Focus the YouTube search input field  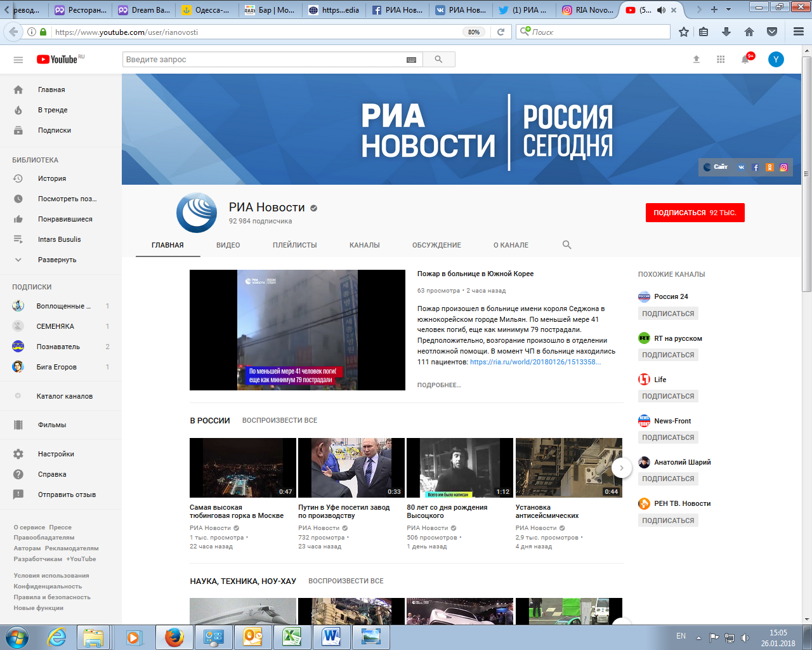pyautogui.click(x=265, y=59)
